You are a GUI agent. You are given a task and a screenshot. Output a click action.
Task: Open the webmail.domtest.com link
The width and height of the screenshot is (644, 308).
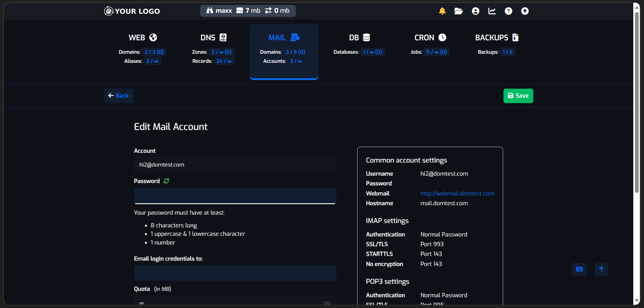click(x=457, y=193)
